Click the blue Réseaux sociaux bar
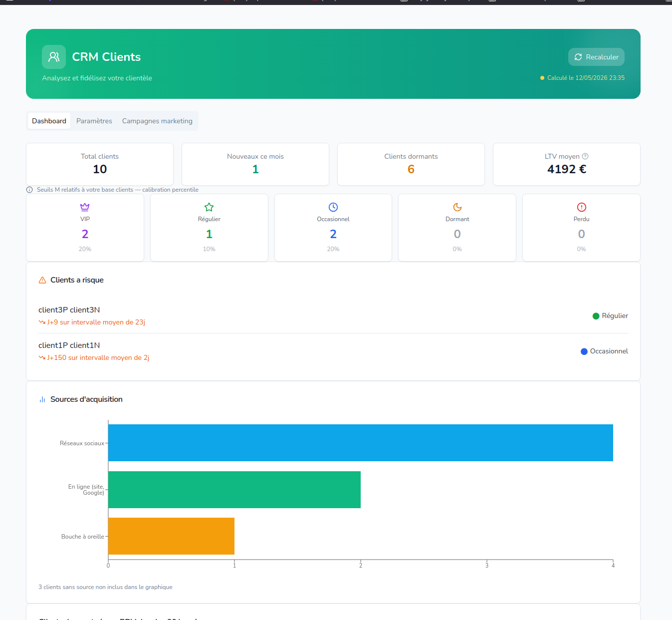The image size is (672, 620). tap(361, 443)
